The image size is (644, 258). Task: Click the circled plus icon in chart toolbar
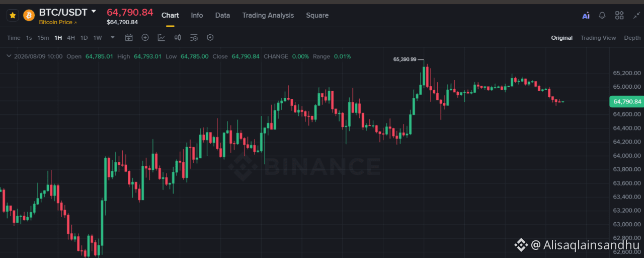pos(145,37)
